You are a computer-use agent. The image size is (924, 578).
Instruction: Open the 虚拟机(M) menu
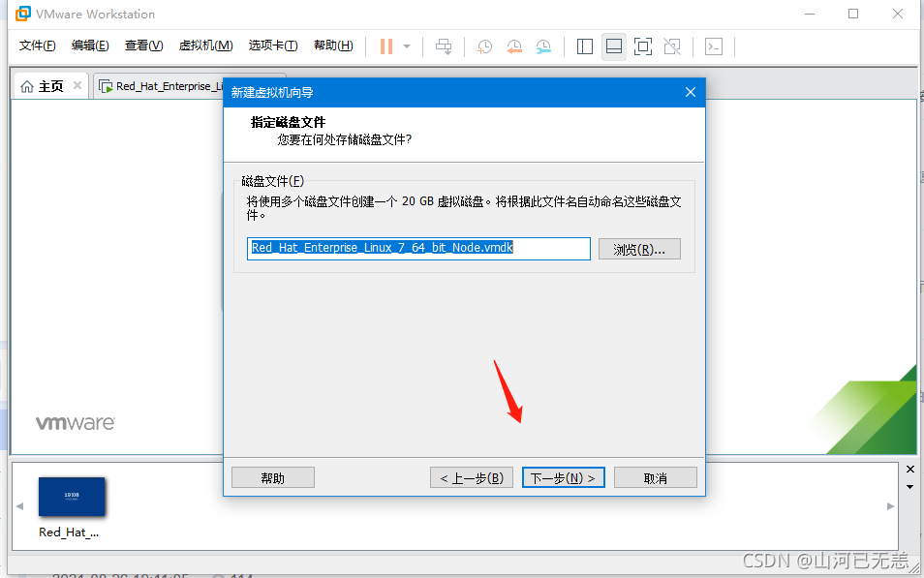click(205, 46)
